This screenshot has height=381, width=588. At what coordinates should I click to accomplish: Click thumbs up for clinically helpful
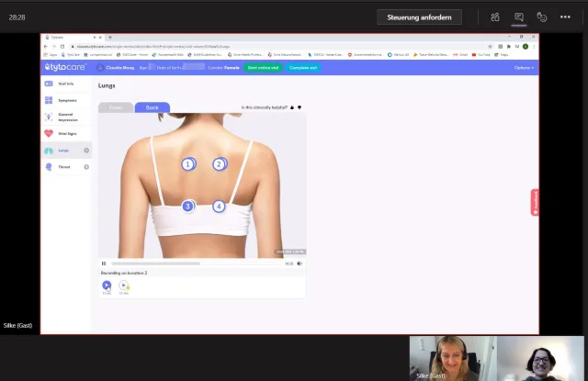click(292, 107)
